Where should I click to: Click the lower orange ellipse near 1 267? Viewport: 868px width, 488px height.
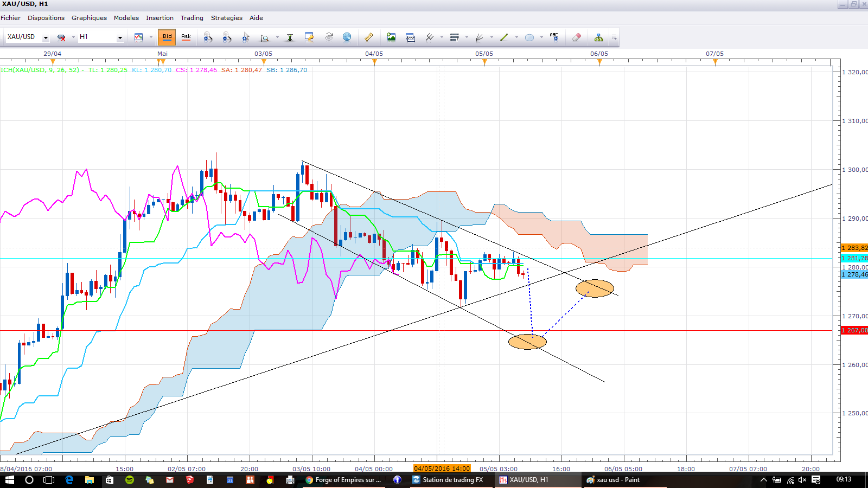coord(527,342)
